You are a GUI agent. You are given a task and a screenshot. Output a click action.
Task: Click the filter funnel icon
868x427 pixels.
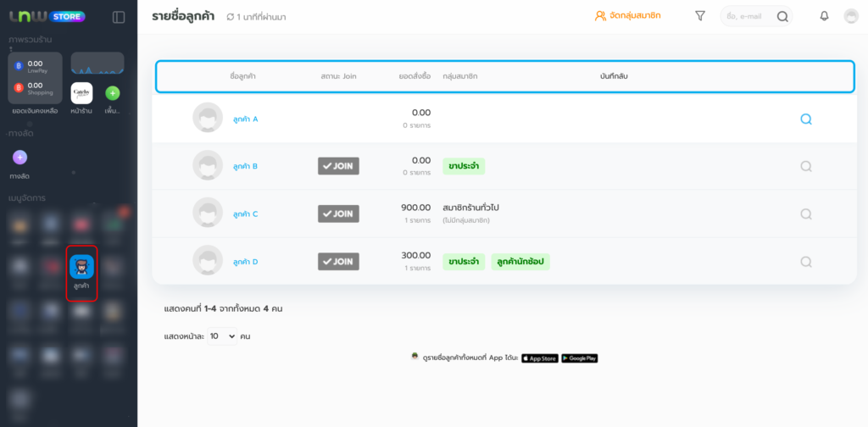point(699,15)
